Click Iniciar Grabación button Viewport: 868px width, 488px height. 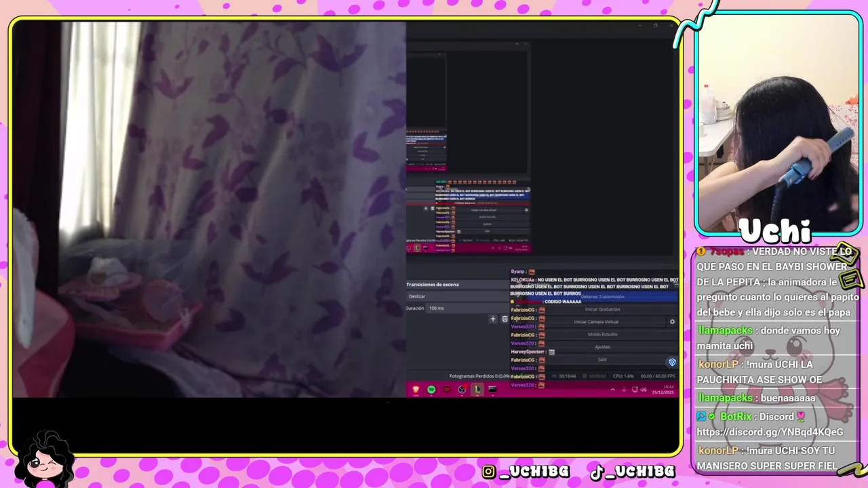click(603, 309)
